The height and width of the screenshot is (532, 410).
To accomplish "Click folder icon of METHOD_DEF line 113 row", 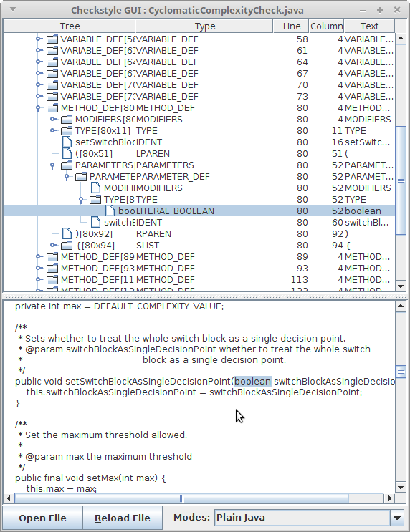I will coord(52,280).
